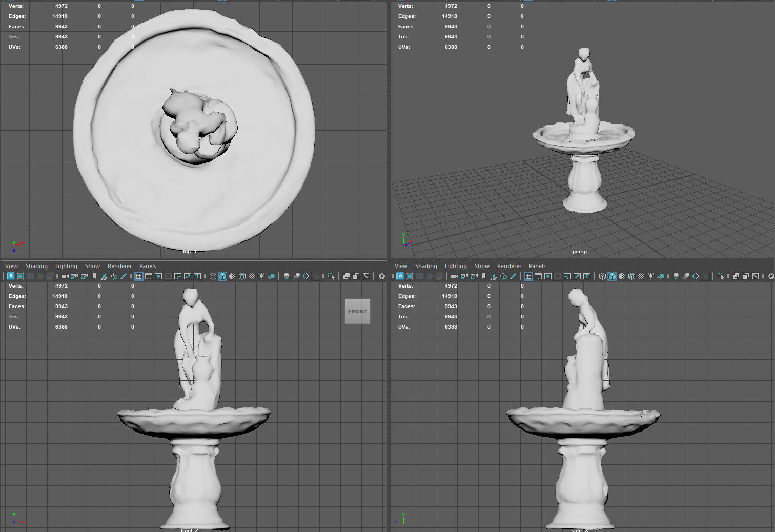The image size is (775, 532).
Task: Toggle Motion Blur icon in front panel
Action: (x=296, y=276)
